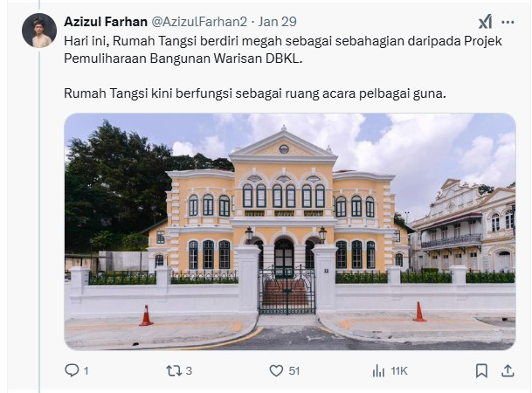Like the post with the heart icon

pos(276,370)
